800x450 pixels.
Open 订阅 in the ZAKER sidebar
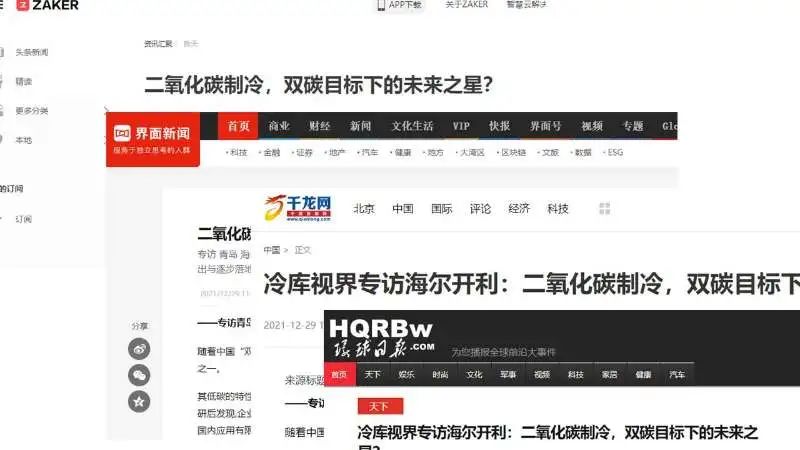pos(23,219)
